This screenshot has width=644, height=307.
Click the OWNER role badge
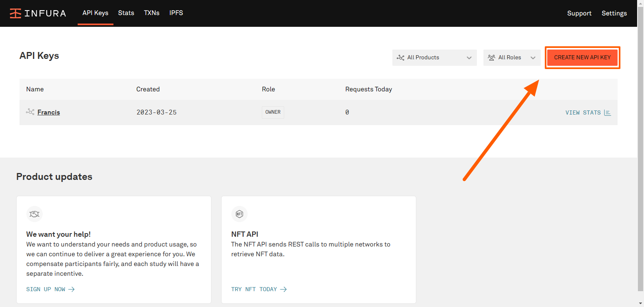[273, 112]
